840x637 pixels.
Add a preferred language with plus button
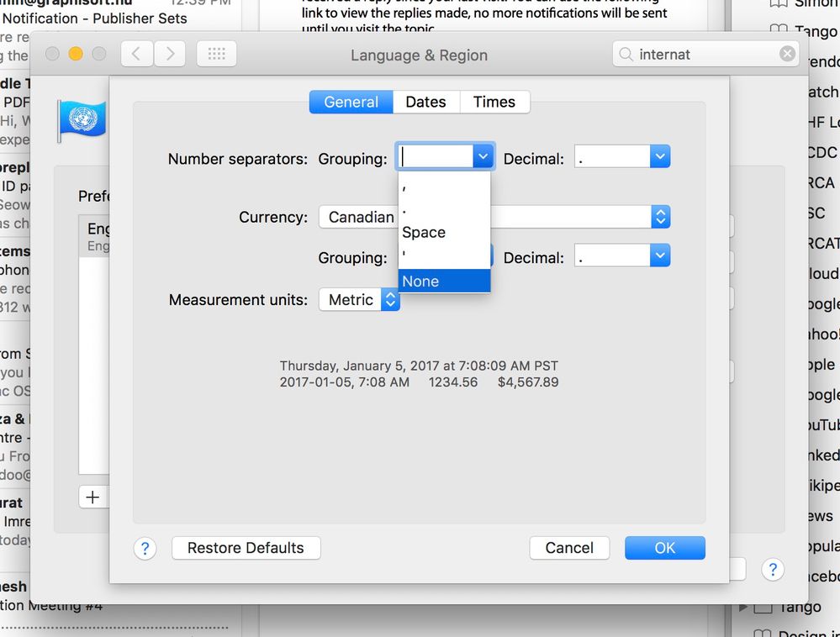(92, 497)
